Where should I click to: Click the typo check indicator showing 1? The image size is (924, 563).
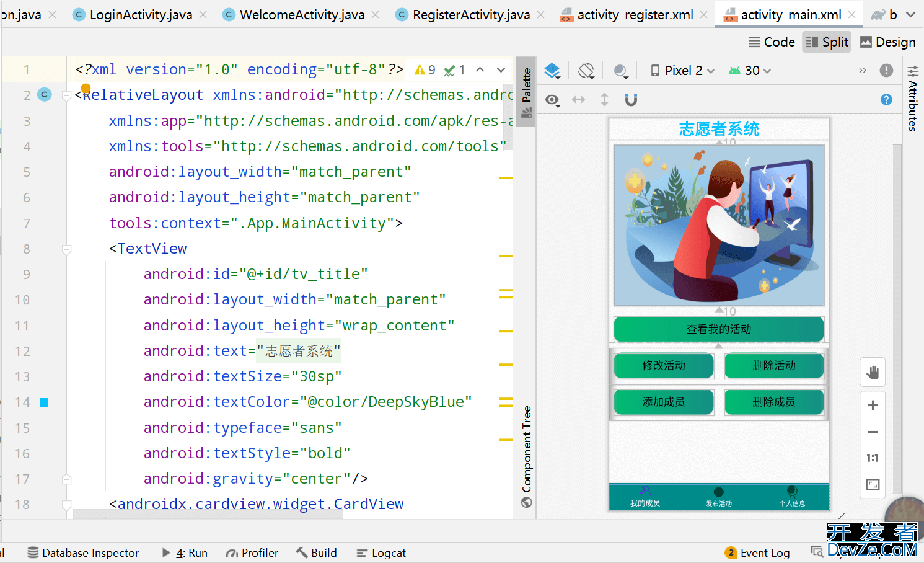(454, 70)
